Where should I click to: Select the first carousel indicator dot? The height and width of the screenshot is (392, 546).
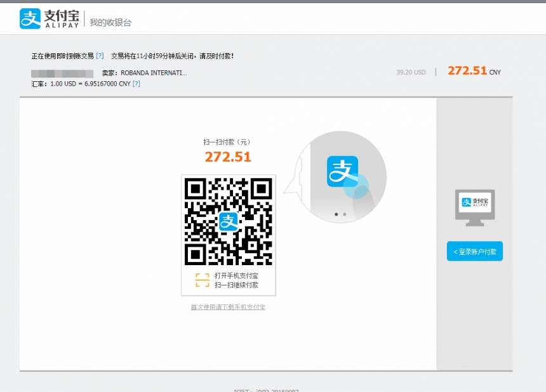pos(336,214)
